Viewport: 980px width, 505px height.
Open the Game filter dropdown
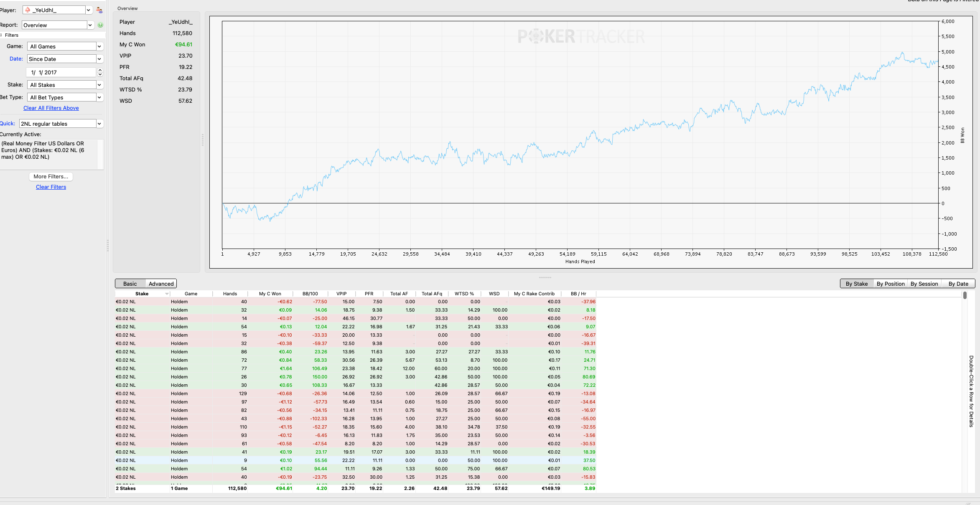pos(65,46)
